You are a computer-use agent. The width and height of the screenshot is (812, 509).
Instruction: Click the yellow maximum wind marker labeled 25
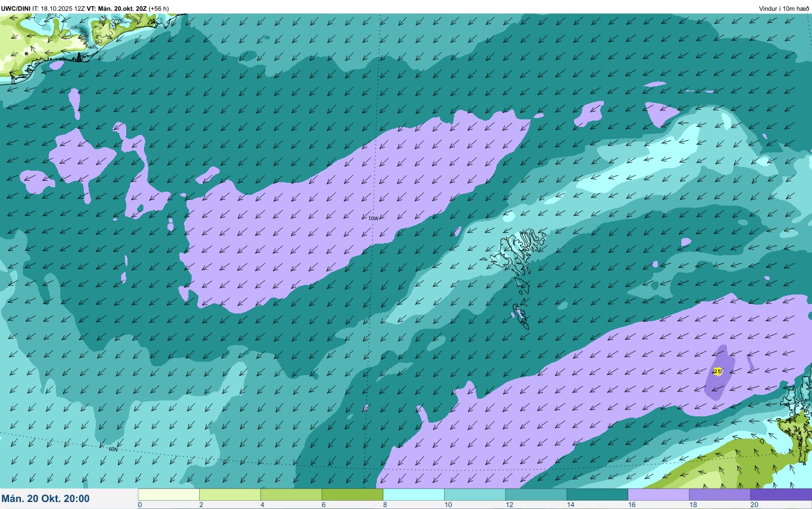(717, 371)
